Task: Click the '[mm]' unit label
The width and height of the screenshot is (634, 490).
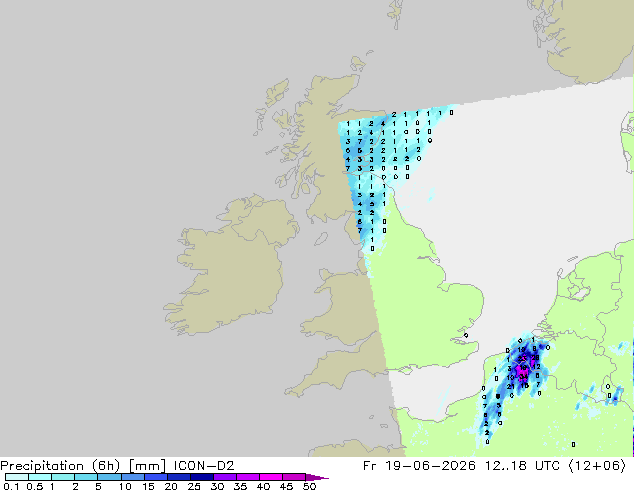Action: click(x=147, y=466)
